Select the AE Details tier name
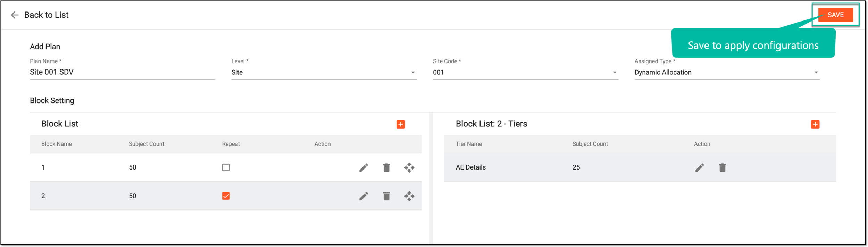The width and height of the screenshot is (868, 247). click(471, 167)
